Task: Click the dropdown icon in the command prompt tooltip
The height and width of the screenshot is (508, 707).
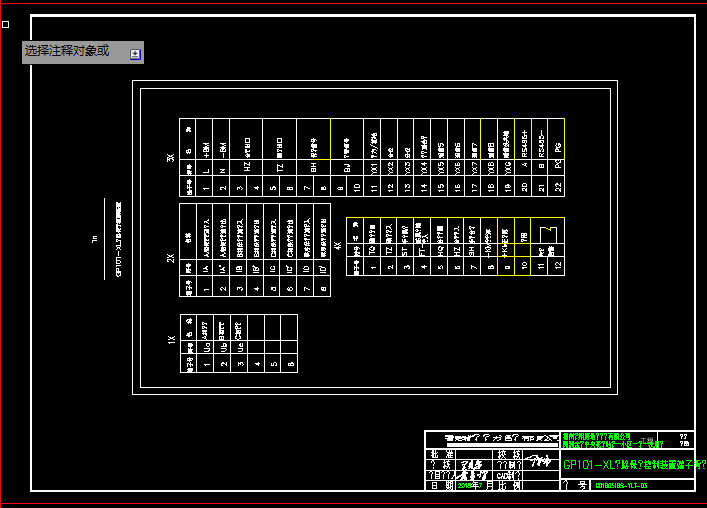Action: pos(136,53)
